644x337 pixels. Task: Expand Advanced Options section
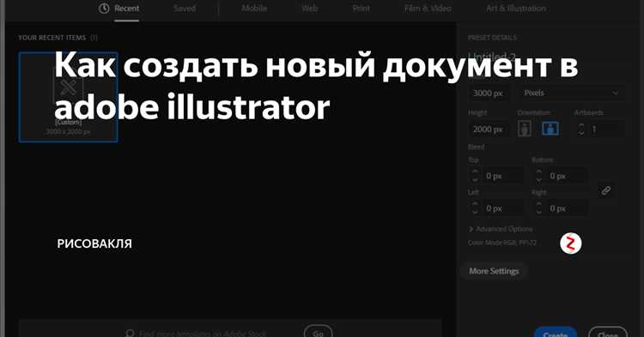(501, 229)
